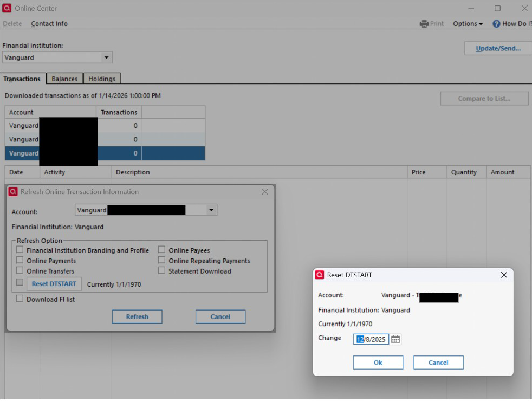The height and width of the screenshot is (401, 532).
Task: Click the Description column header
Action: [x=259, y=172]
